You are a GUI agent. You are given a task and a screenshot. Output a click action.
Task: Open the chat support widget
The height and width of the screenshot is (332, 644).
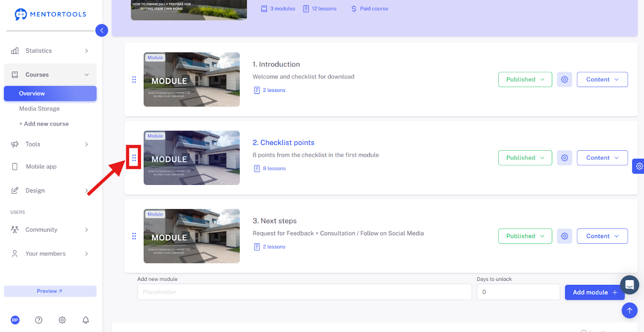point(630,285)
